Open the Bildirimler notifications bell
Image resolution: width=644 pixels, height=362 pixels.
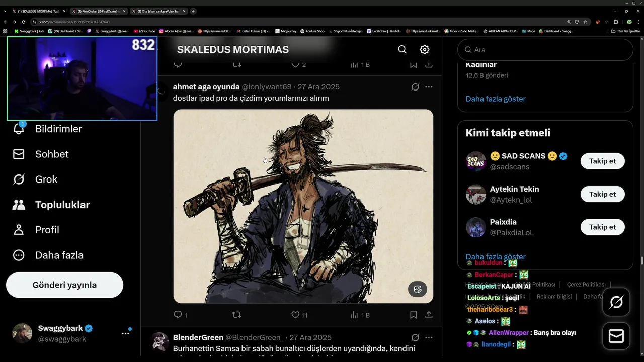point(19,129)
